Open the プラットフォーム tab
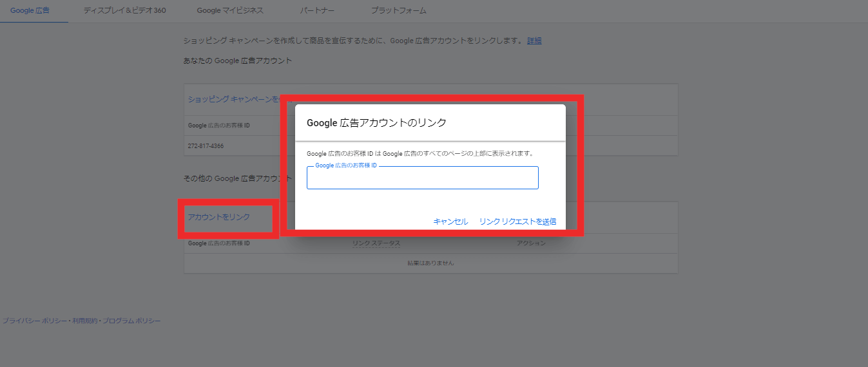 (x=398, y=11)
